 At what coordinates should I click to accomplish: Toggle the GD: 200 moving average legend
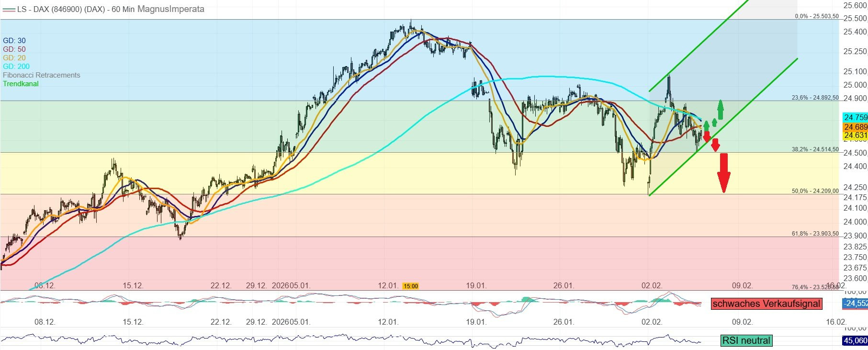pos(16,67)
